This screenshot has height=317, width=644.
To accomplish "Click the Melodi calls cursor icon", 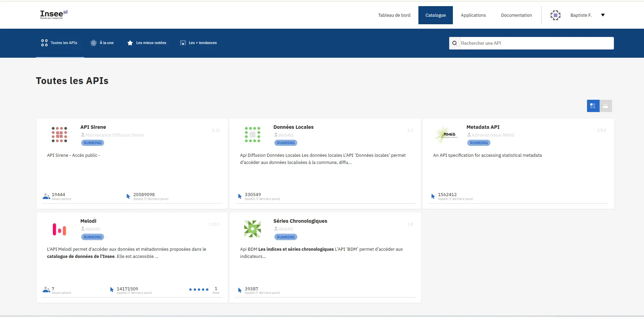I will pos(112,290).
